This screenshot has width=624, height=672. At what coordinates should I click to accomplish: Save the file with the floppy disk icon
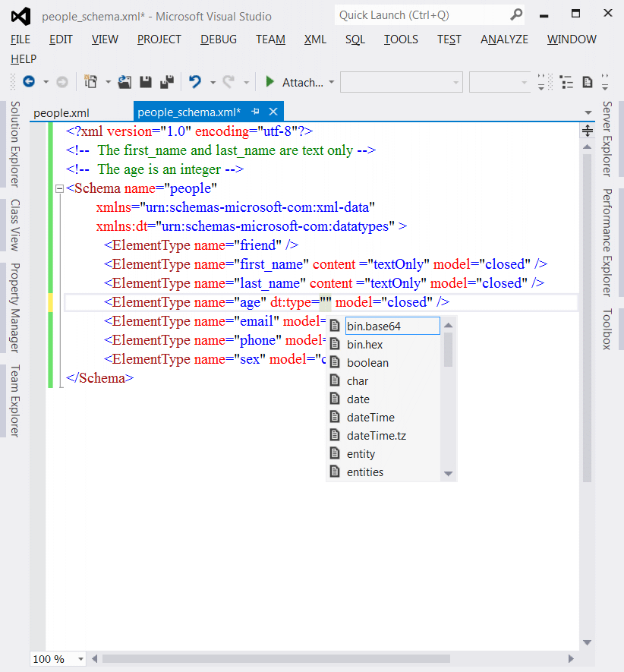click(146, 81)
